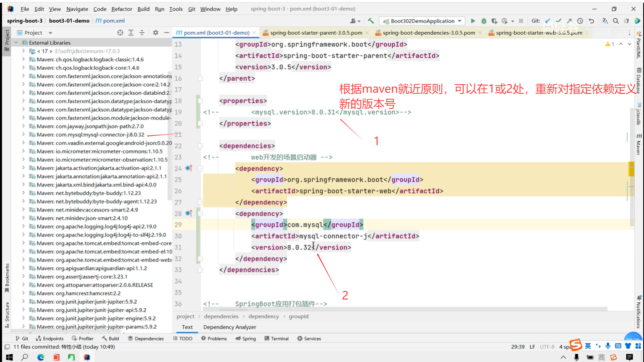Switch to spring-boot-dependencies-3.0.5.pom tab
Image resolution: width=644 pixels, height=362 pixels.
click(x=429, y=33)
